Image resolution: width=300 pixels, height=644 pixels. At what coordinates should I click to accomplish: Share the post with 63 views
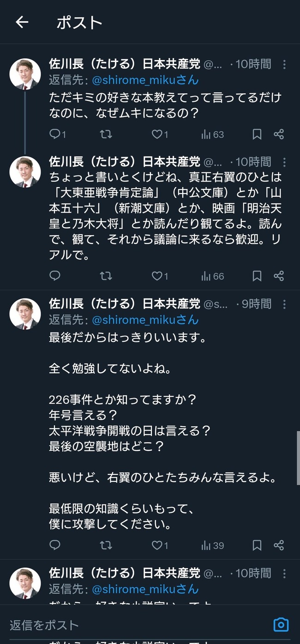(278, 134)
